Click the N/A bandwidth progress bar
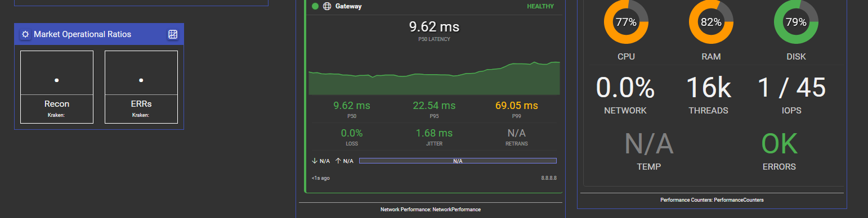The image size is (868, 218). click(x=458, y=161)
